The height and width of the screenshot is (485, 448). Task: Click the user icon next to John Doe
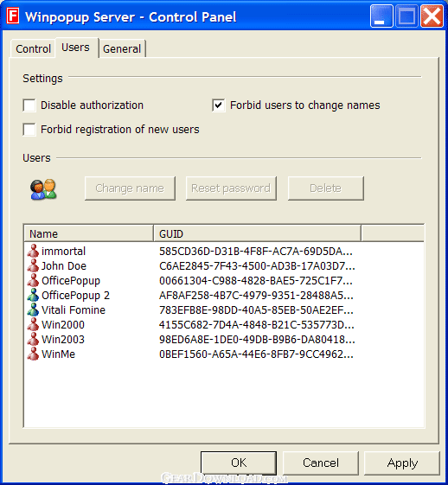33,265
